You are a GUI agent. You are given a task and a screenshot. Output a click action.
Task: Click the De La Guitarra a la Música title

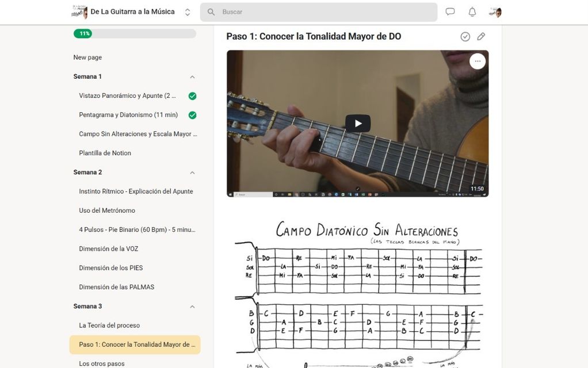pos(132,11)
